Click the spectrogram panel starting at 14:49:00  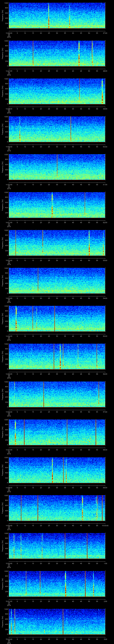pos(57,129)
